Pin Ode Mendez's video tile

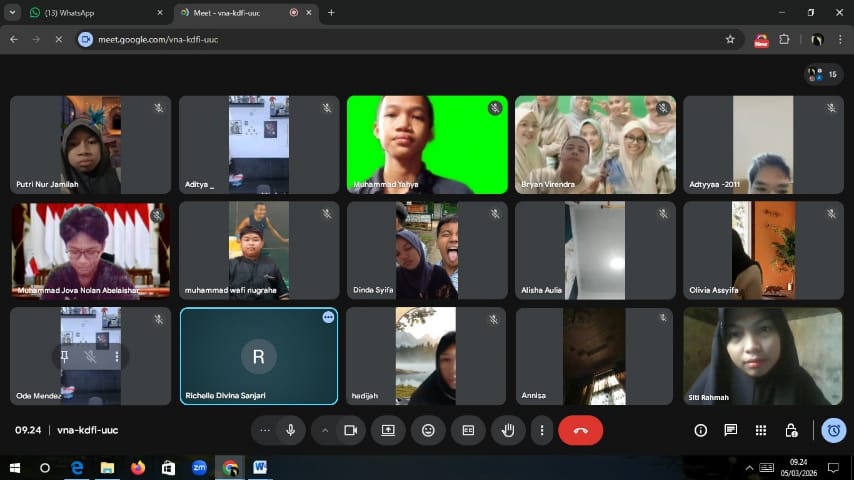[x=64, y=356]
